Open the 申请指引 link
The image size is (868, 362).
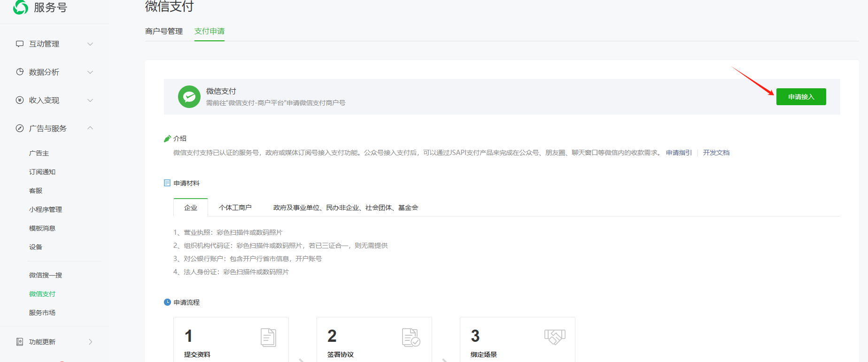pos(679,153)
